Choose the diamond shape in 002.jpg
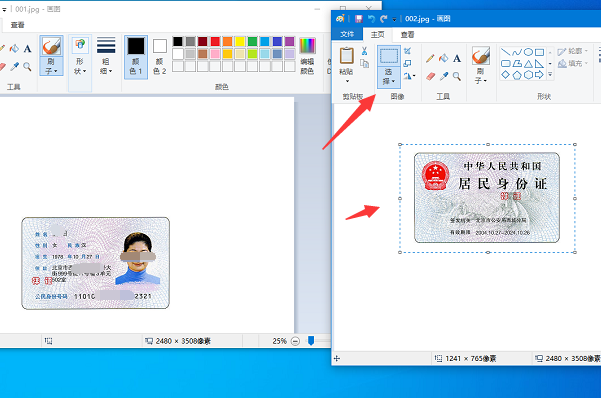 pyautogui.click(x=506, y=75)
